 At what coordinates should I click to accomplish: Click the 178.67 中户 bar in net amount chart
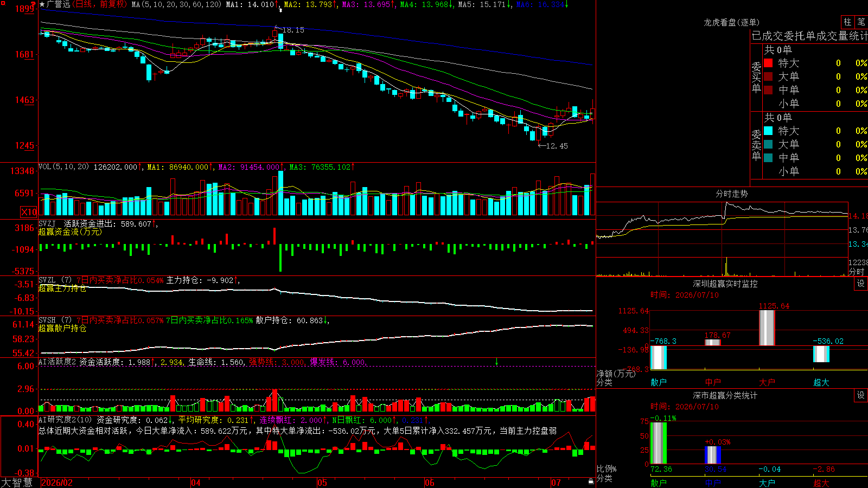[713, 343]
